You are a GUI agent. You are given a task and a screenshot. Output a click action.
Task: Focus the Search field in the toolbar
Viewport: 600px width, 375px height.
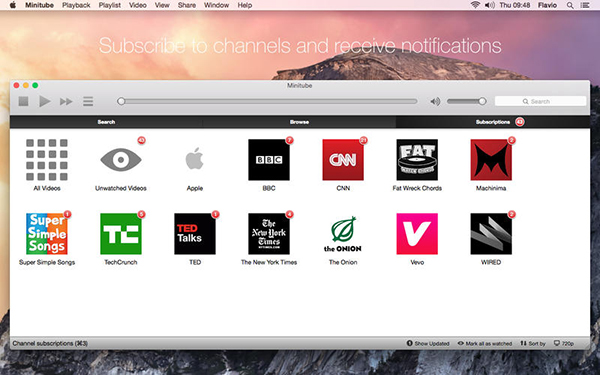pyautogui.click(x=540, y=101)
